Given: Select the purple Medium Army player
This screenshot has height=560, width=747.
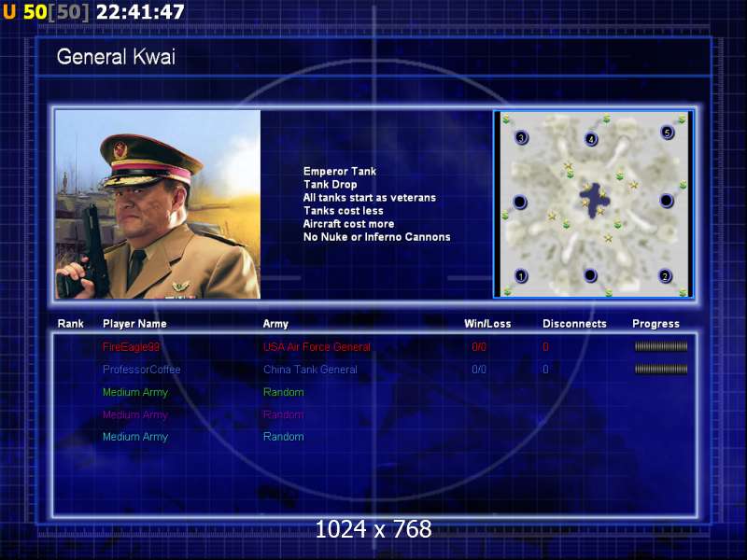Looking at the screenshot, I should pyautogui.click(x=135, y=414).
